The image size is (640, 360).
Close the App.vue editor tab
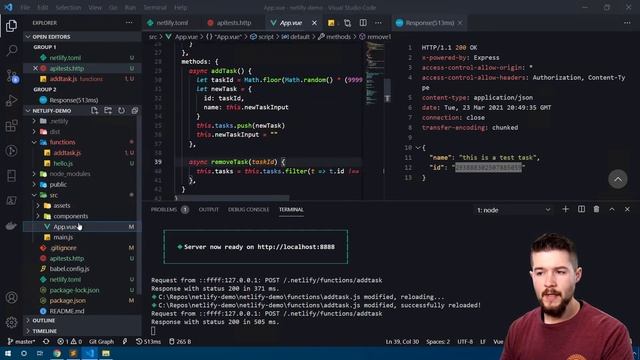point(314,23)
